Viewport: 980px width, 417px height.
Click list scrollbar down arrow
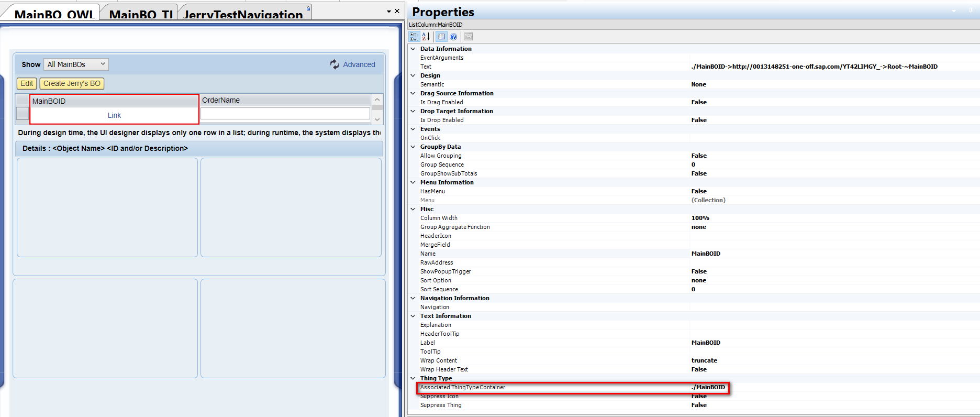click(x=377, y=119)
